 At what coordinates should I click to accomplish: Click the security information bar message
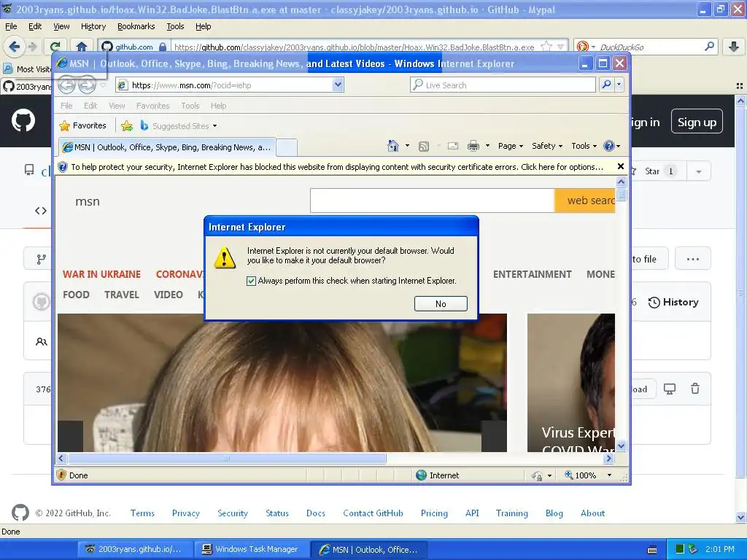coord(337,167)
